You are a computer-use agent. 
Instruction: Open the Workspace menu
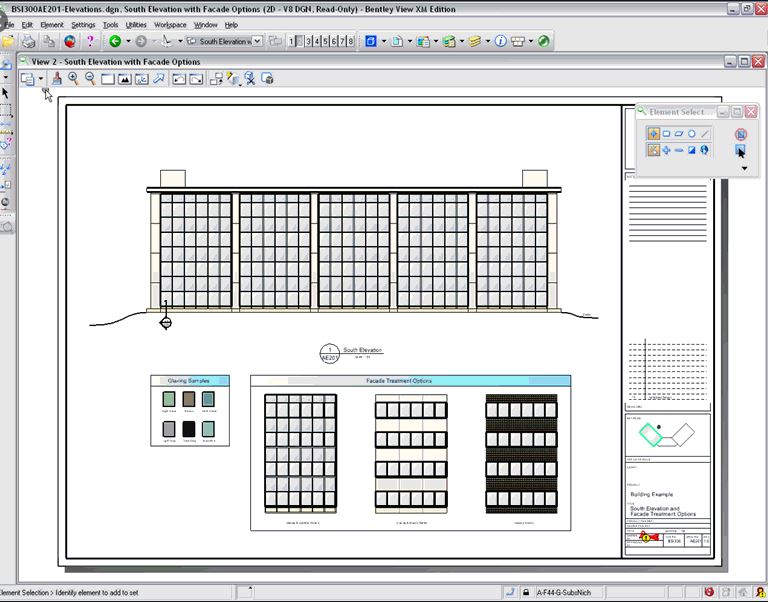click(169, 24)
